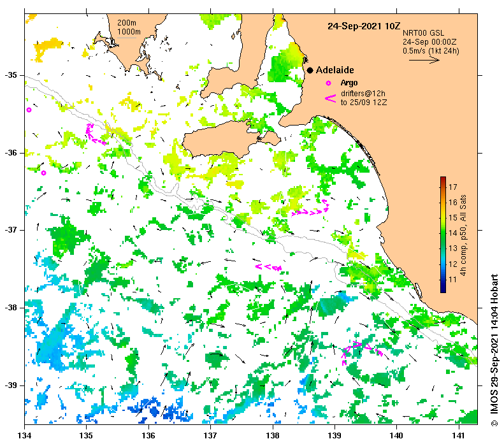Image resolution: width=504 pixels, height=446 pixels.
Task: Click the '17' value on color bar
Action: point(452,187)
